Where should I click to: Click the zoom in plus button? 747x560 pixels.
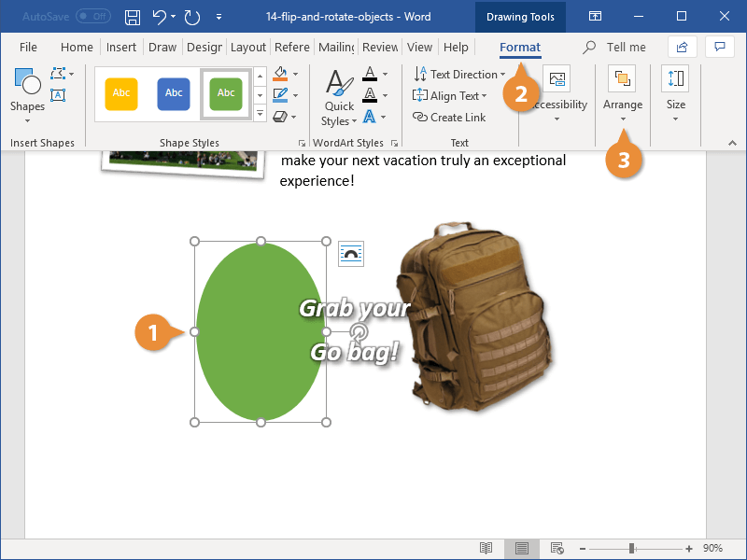point(689,549)
